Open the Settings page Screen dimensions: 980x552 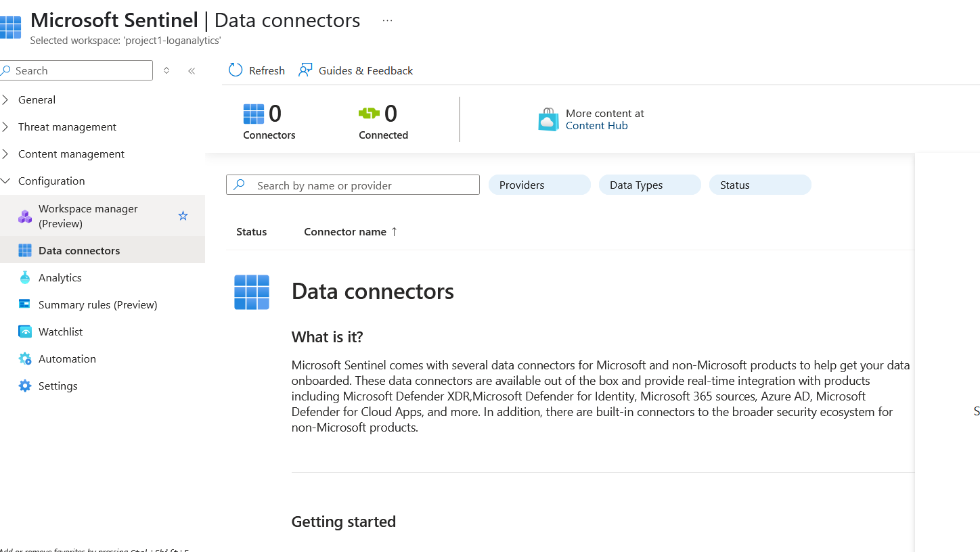[x=58, y=386]
